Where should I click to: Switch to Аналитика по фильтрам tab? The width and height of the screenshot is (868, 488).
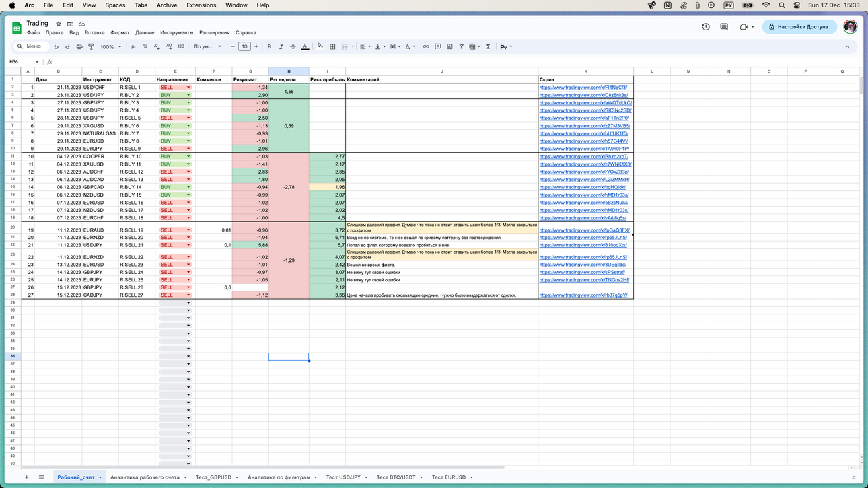coord(279,477)
